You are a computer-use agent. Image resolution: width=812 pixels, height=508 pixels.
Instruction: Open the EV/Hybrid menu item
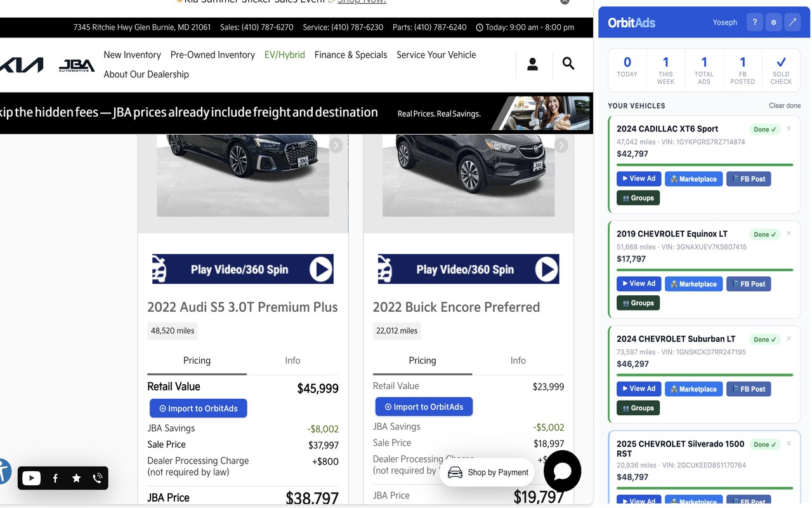click(x=285, y=55)
